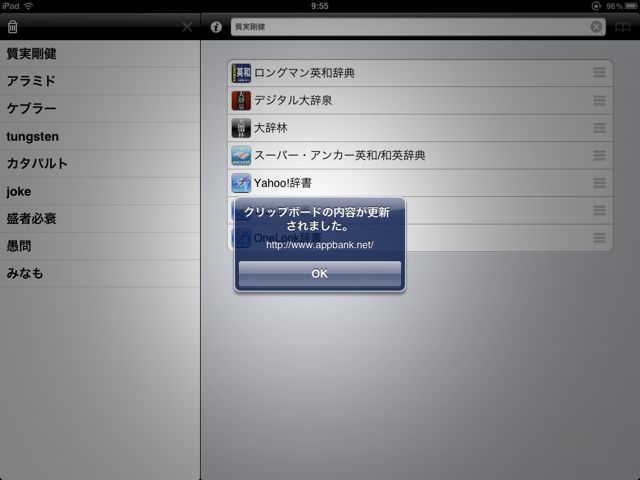Select history entry 質実剛健
640x480 pixels.
(x=100, y=54)
